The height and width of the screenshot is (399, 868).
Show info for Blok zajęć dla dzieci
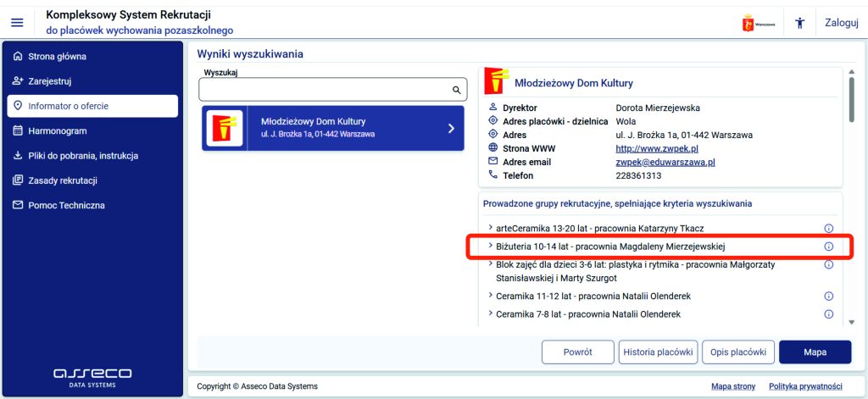pyautogui.click(x=829, y=264)
